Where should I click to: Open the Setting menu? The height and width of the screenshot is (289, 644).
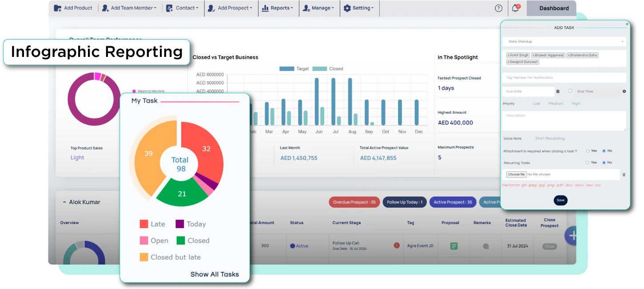[359, 8]
